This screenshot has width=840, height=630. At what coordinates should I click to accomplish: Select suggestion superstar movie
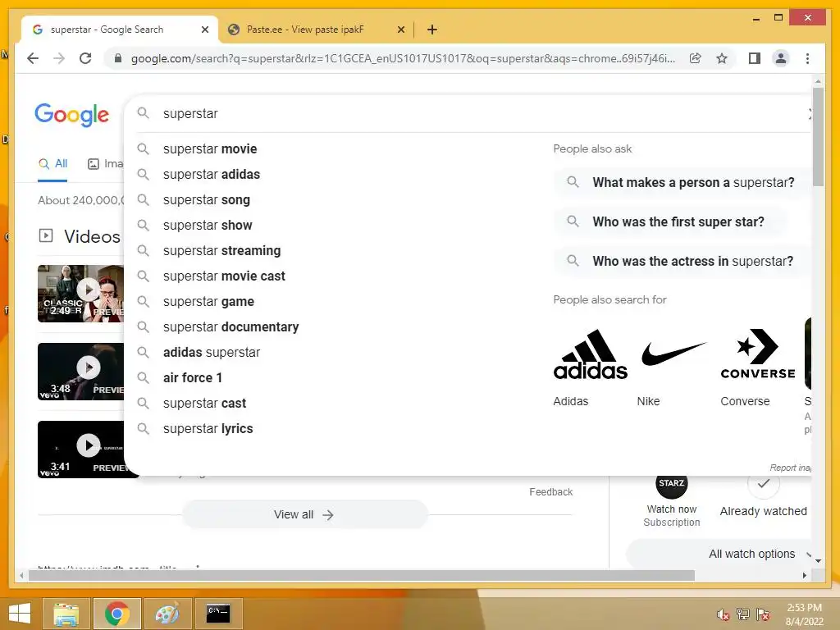click(x=210, y=149)
